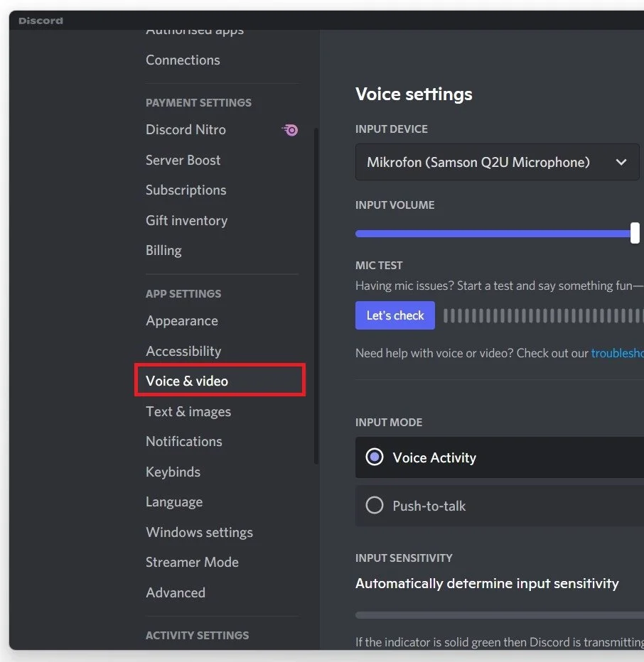Screen dimensions: 644x662
Task: Select Push-to-talk input mode
Action: (x=500, y=506)
